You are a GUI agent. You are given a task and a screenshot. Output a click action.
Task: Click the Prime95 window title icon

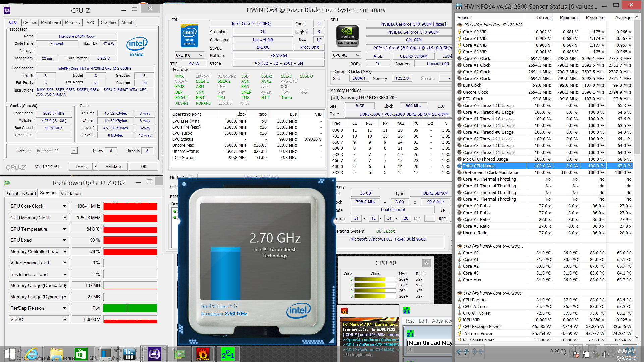coord(407,310)
